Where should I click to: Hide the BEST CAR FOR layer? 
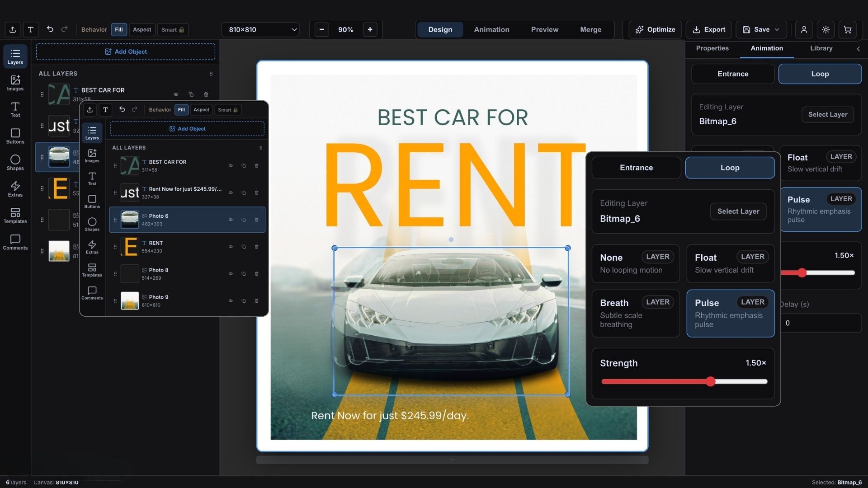coord(230,166)
